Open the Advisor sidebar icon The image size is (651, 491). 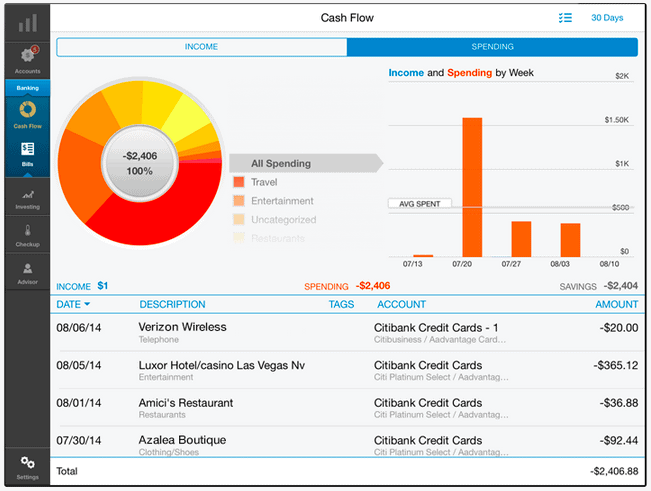[x=27, y=271]
